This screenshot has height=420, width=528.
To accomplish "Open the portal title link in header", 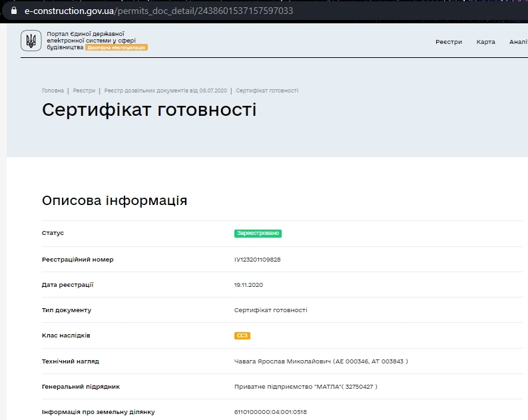I will coord(91,41).
